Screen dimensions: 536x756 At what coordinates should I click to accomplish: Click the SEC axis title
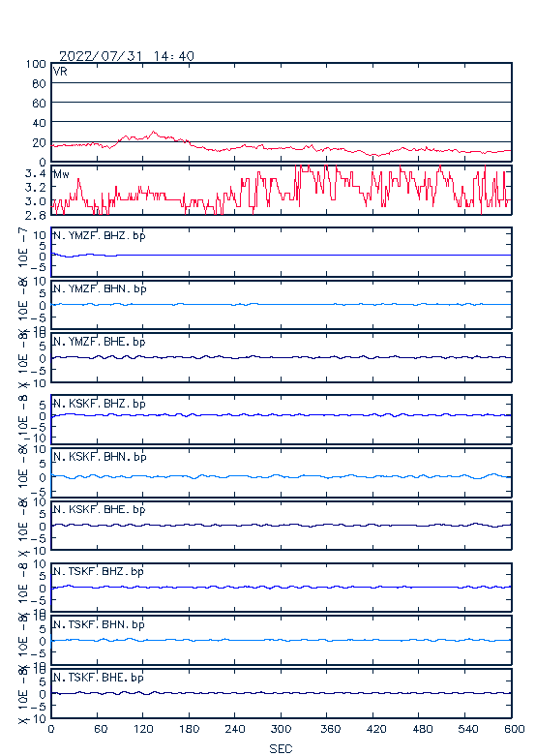pyautogui.click(x=281, y=748)
